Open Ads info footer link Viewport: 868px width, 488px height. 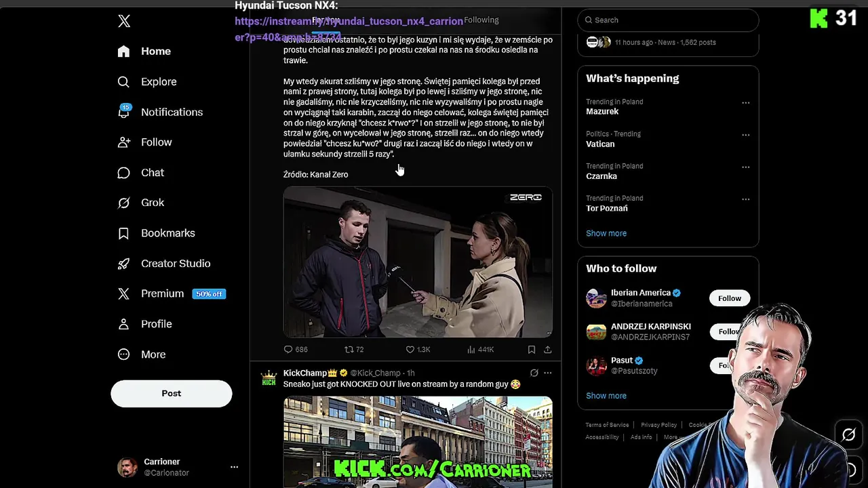click(x=641, y=437)
